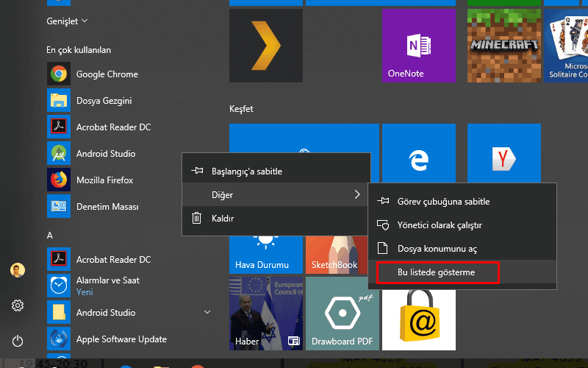Launch Mozilla Firefox from the app list
The width and height of the screenshot is (588, 368).
104,180
